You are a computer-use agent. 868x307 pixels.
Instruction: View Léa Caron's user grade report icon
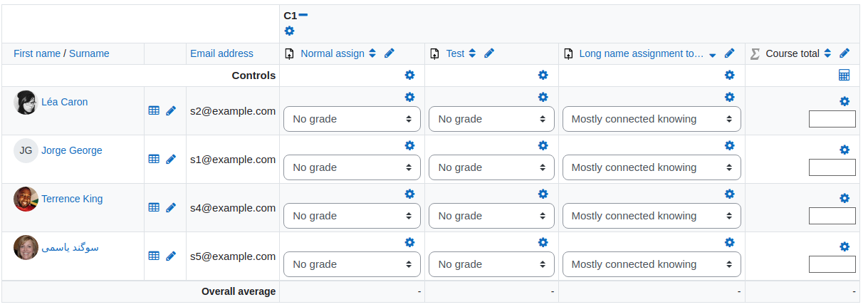[x=154, y=110]
